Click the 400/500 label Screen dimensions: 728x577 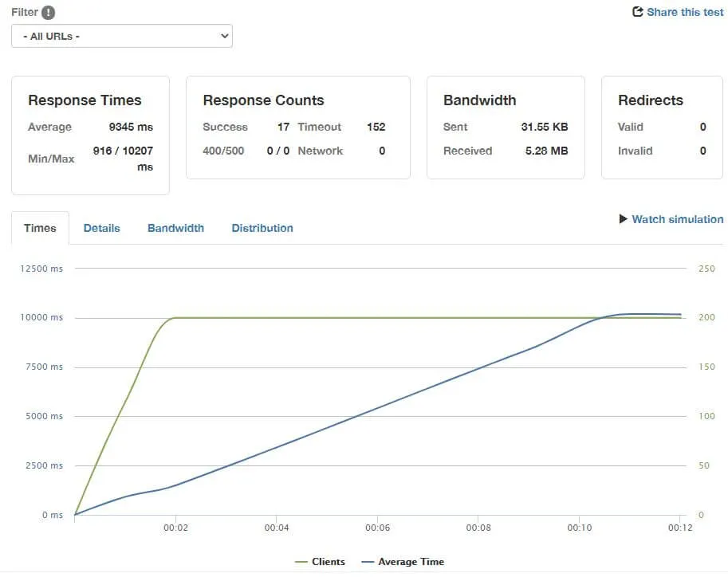pos(223,151)
